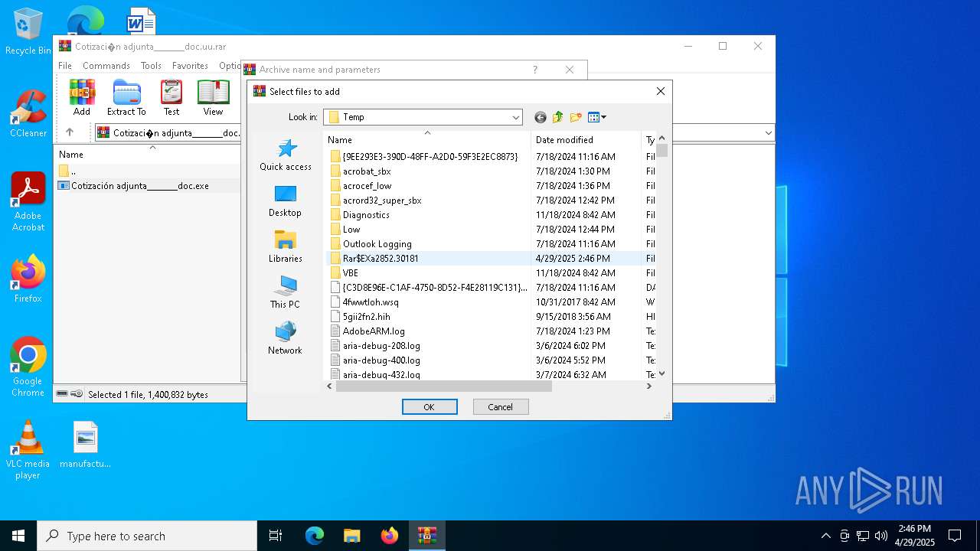Open Microsoft Edge from the taskbar

pos(315,536)
